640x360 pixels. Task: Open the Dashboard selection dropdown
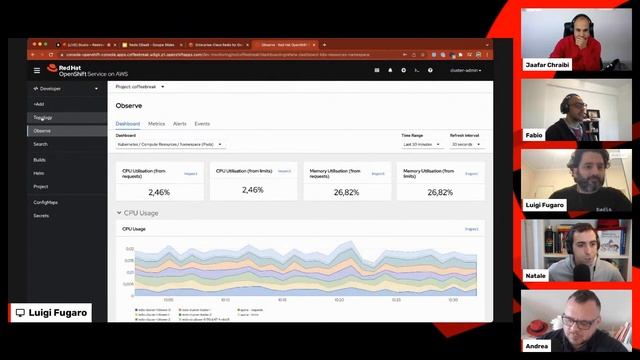[170, 144]
